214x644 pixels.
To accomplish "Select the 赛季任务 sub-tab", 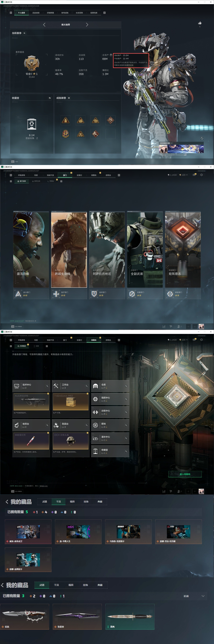I will (x=36, y=181).
